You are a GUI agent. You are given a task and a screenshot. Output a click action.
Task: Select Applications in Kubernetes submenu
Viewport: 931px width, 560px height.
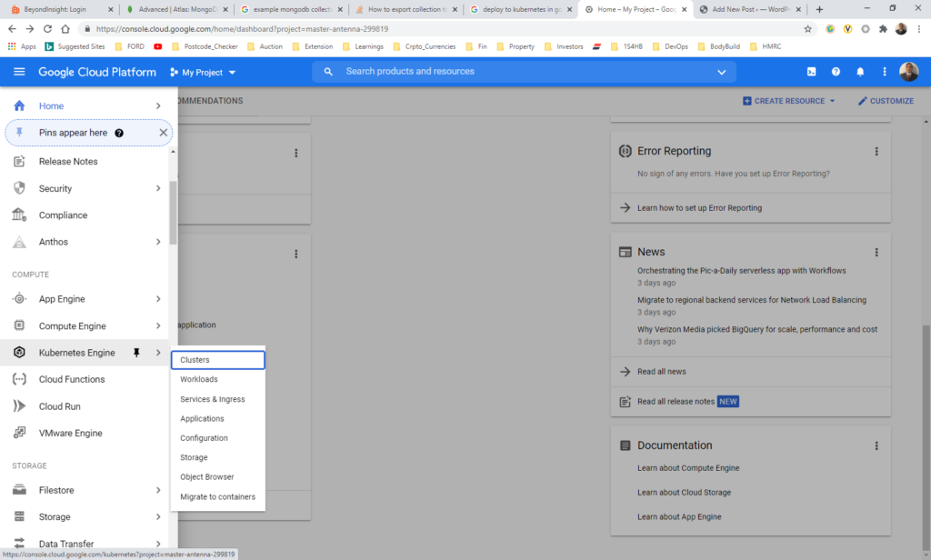click(218, 419)
